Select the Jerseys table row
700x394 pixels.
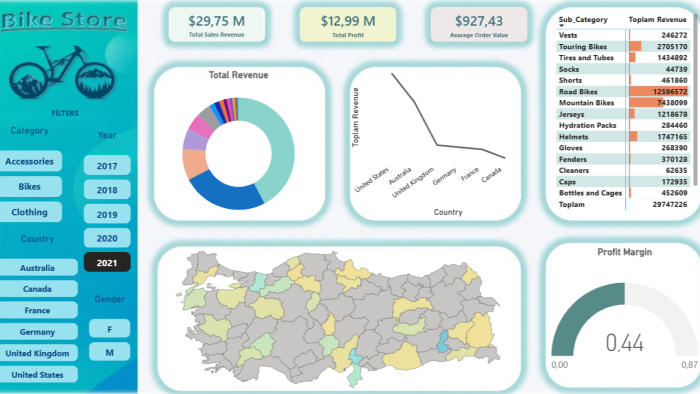pyautogui.click(x=623, y=114)
